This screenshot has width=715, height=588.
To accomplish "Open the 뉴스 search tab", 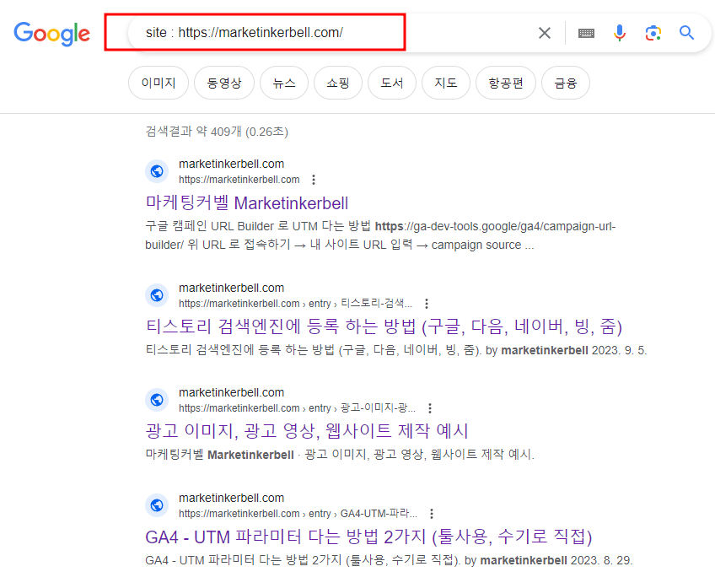I will point(283,82).
